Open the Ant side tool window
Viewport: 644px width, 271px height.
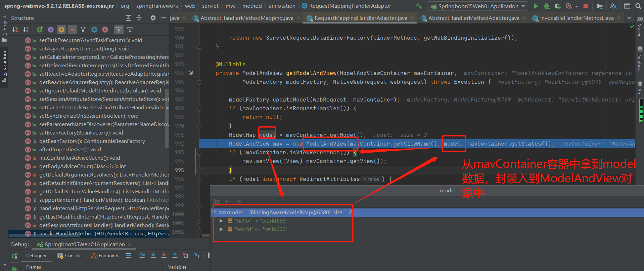click(x=640, y=88)
